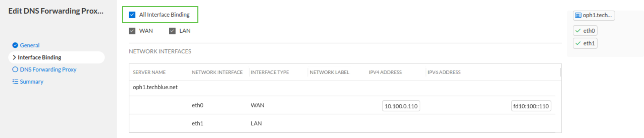Click the DNS Forwarding Proxy circle icon
This screenshot has width=644, height=138.
(x=15, y=70)
